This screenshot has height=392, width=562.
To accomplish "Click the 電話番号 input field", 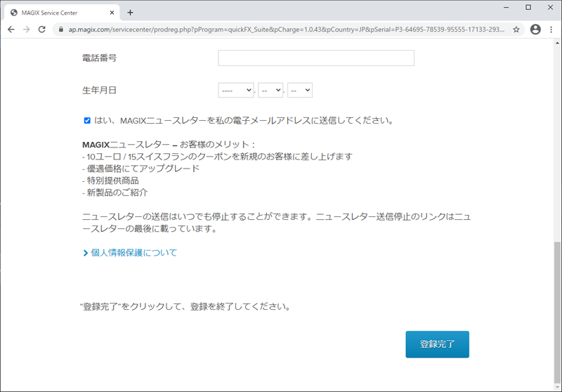I will pyautogui.click(x=316, y=58).
